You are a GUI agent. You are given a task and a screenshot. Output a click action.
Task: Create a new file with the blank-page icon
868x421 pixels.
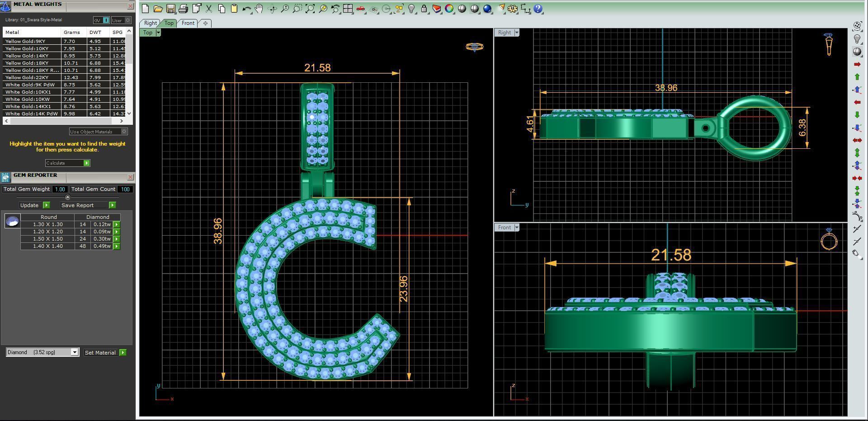(146, 9)
